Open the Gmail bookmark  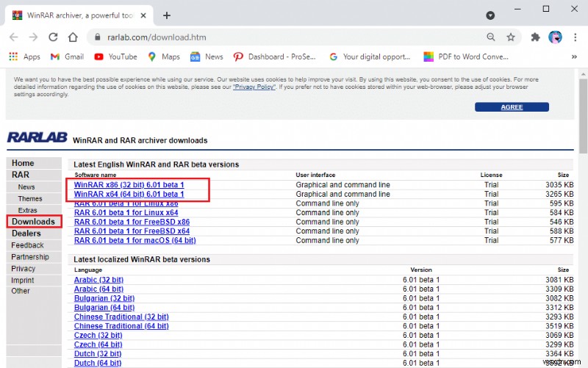click(x=67, y=57)
